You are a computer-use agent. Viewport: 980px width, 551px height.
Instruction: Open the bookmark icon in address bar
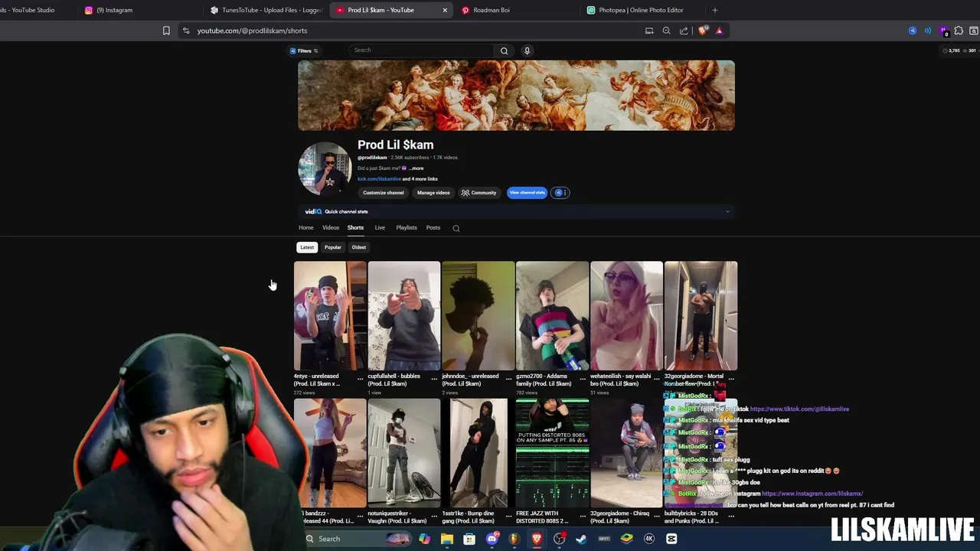(166, 31)
